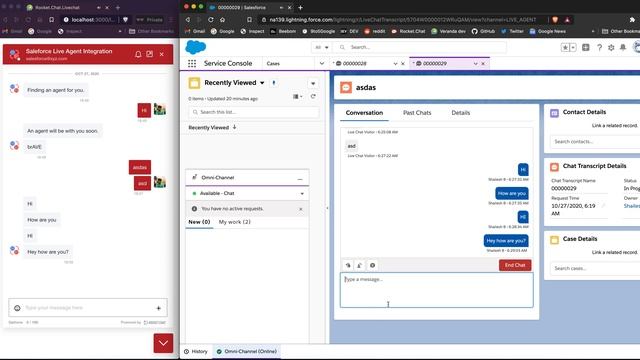
Task: Pop out the Livechat widget window icon
Action: [x=150, y=54]
